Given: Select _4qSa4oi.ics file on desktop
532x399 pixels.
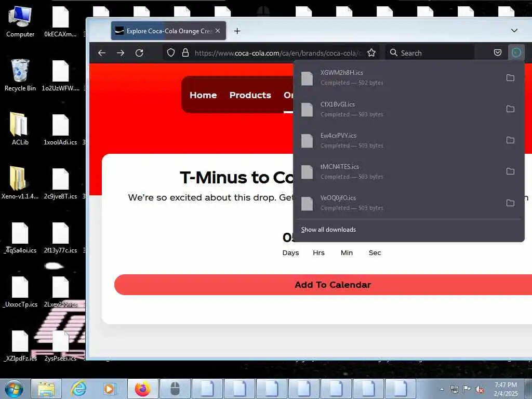Looking at the screenshot, I should point(20,237).
